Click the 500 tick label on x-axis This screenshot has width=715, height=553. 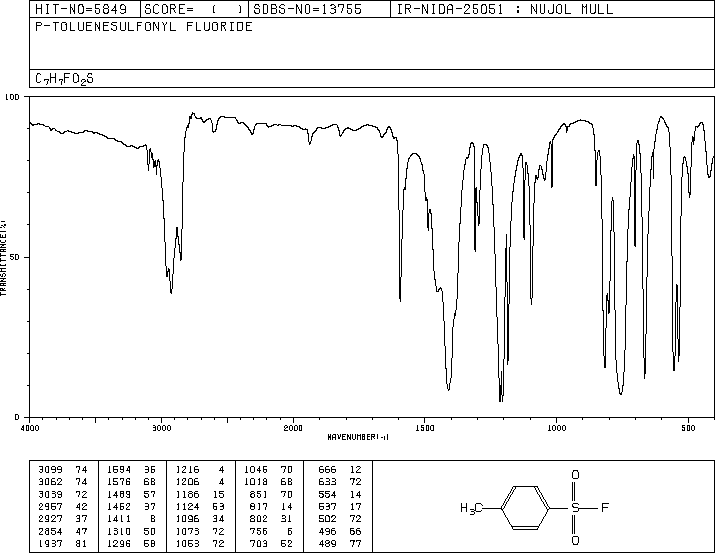688,428
